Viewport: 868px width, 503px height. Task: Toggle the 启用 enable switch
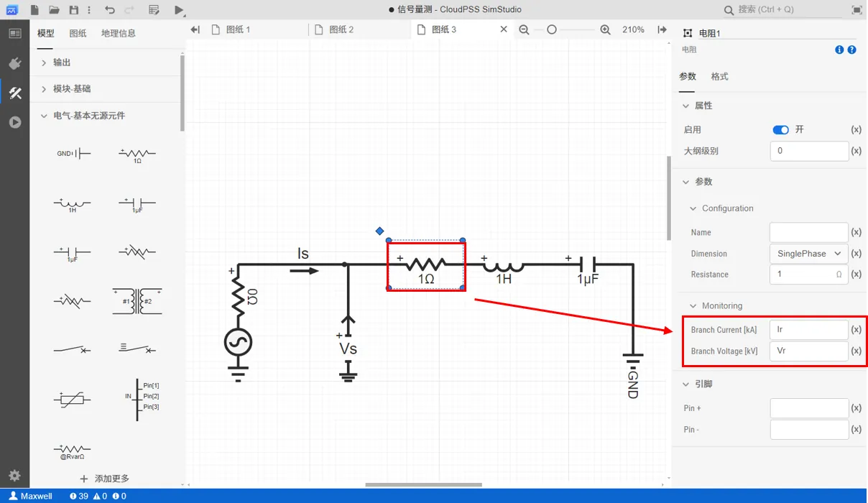[780, 130]
